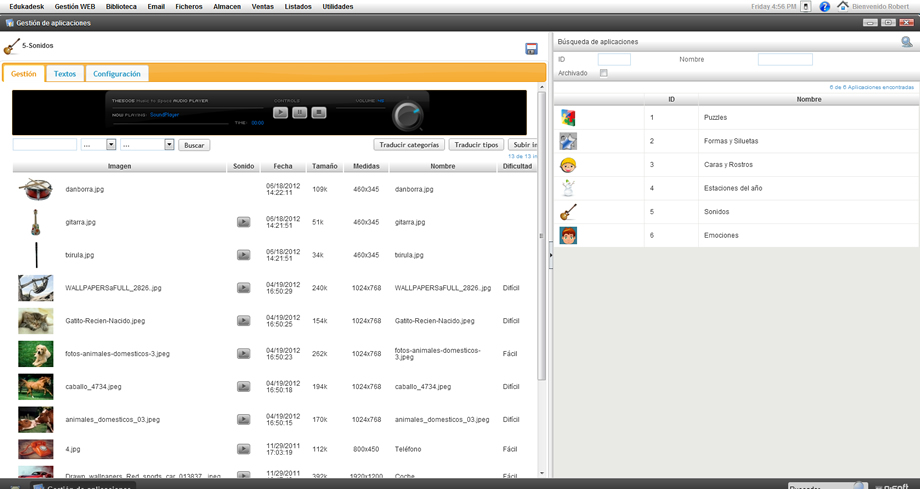This screenshot has height=489, width=920.
Task: Switch to the Gestión tab
Action: coord(23,74)
